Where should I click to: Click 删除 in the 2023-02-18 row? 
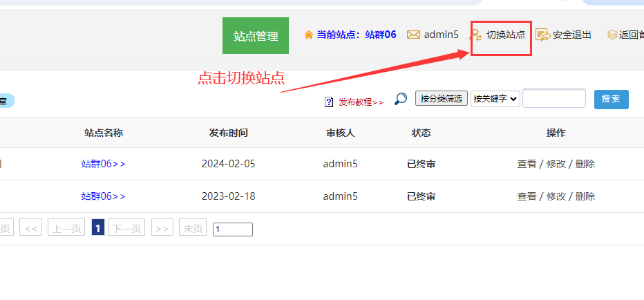[x=585, y=196]
